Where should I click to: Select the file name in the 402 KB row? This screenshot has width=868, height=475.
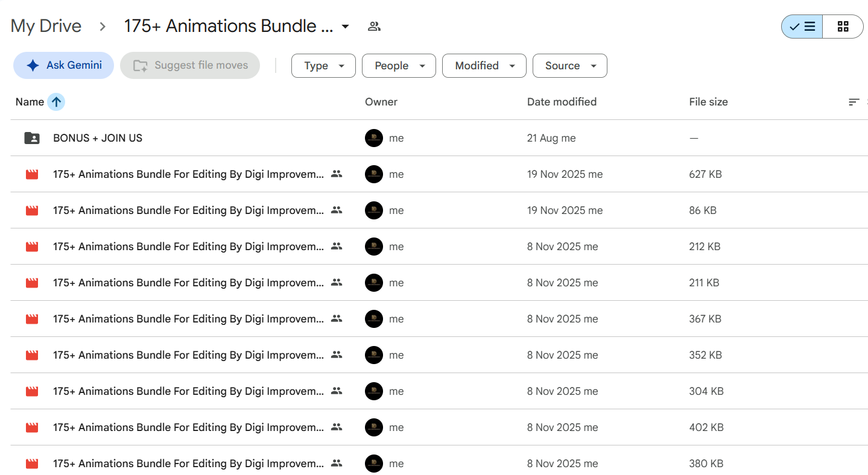click(188, 427)
